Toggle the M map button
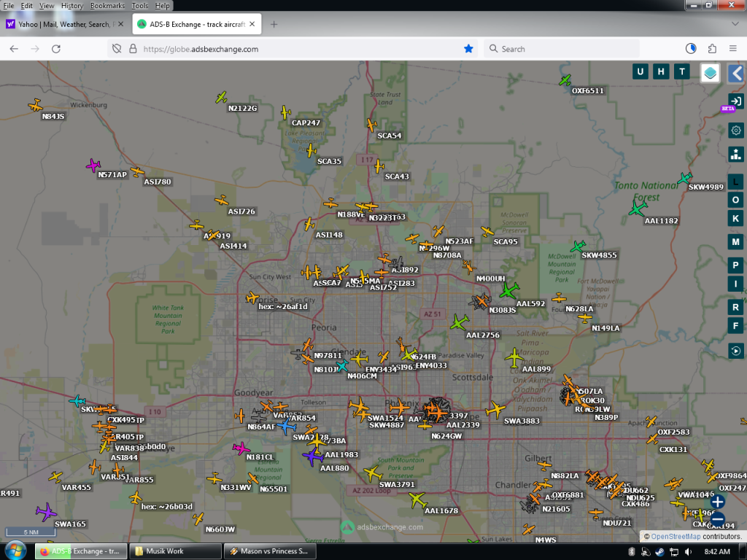This screenshot has height=560, width=747. point(735,242)
